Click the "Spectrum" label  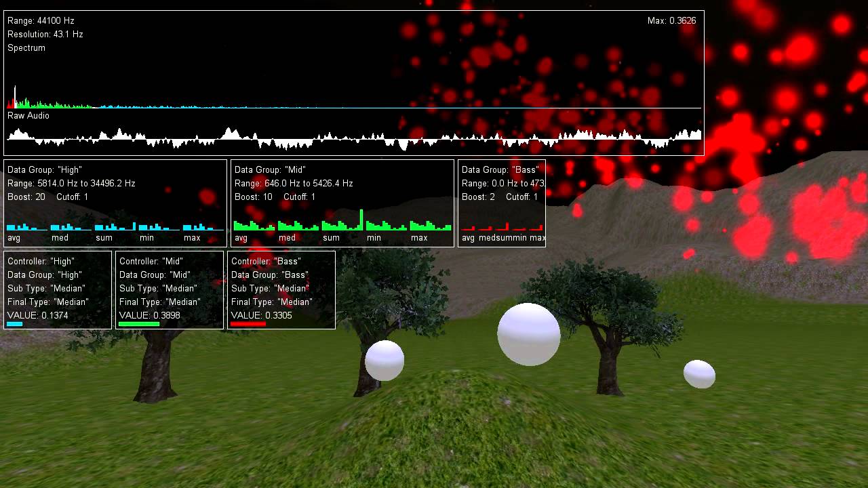click(x=26, y=48)
